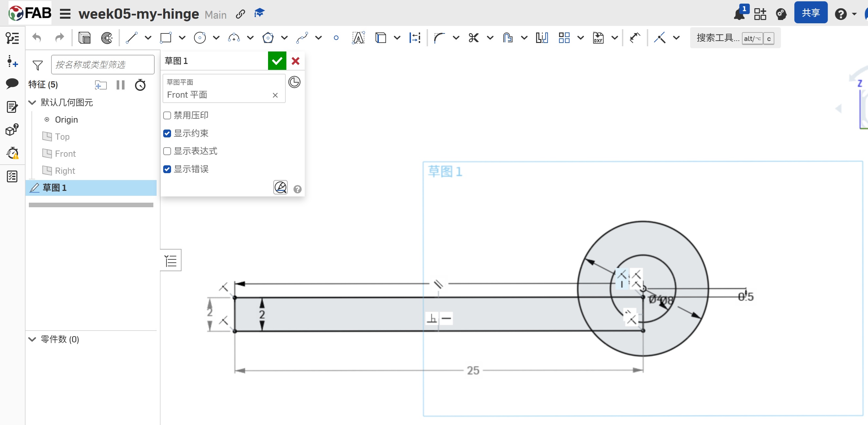This screenshot has width=868, height=425.
Task: Confirm sketch with green checkmark
Action: [277, 61]
